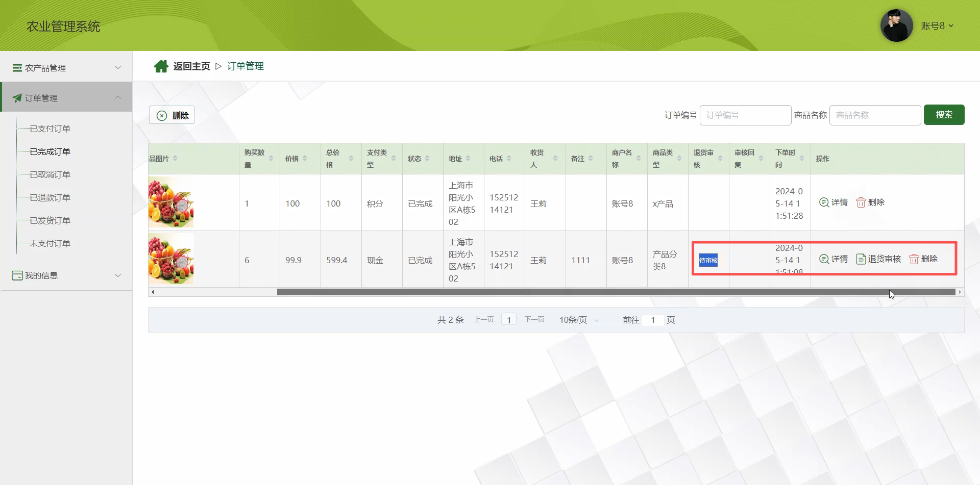Viewport: 980px width, 485px height.
Task: Click the 删除 button above the table
Action: point(172,115)
